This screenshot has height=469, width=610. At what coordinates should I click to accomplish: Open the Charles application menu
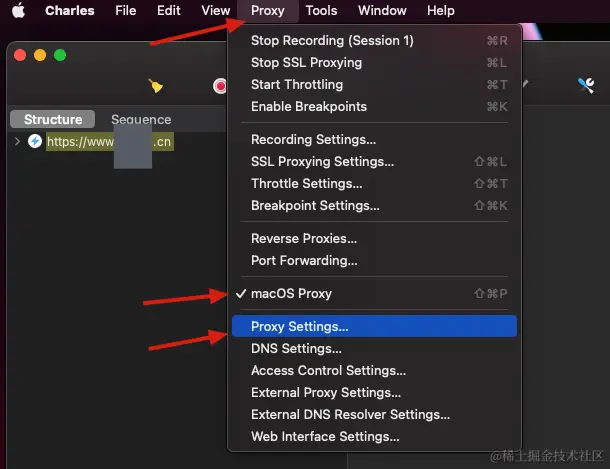click(x=70, y=10)
